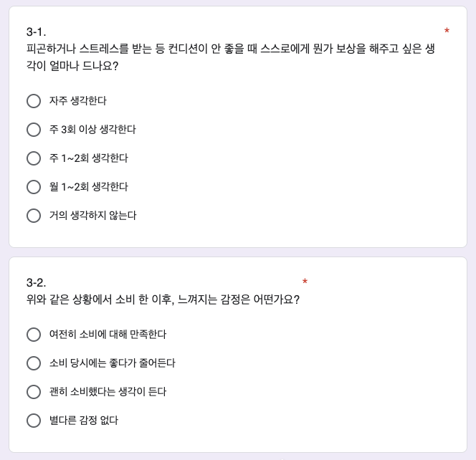
Task: Click question text '위와 같은 상황에서 소비 한 이후'
Action: pyautogui.click(x=163, y=300)
